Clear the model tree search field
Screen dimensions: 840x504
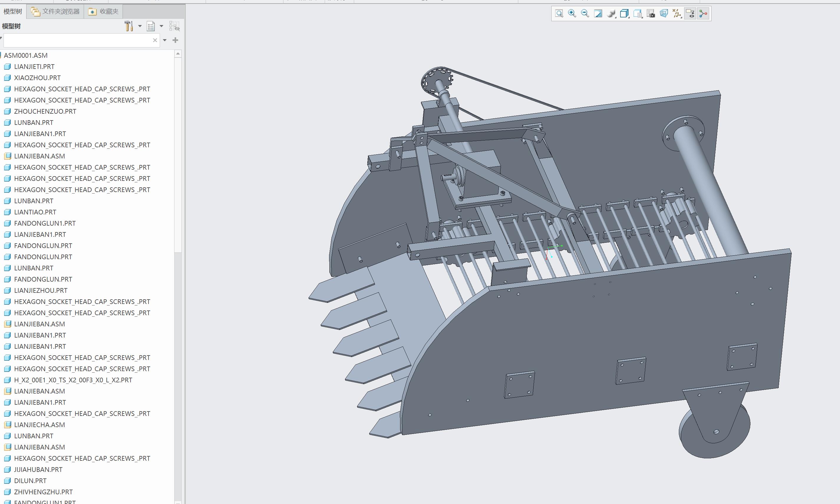[155, 40]
